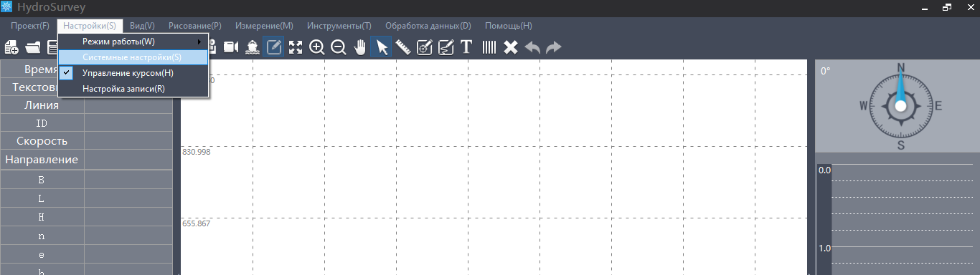This screenshot has width=980, height=275.
Task: Click the compass widget
Action: [901, 105]
